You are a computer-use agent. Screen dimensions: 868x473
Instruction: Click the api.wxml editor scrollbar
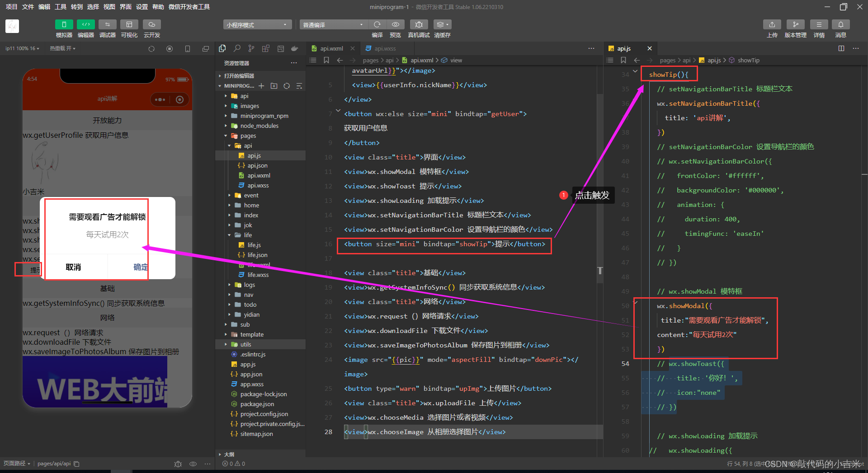point(600,188)
